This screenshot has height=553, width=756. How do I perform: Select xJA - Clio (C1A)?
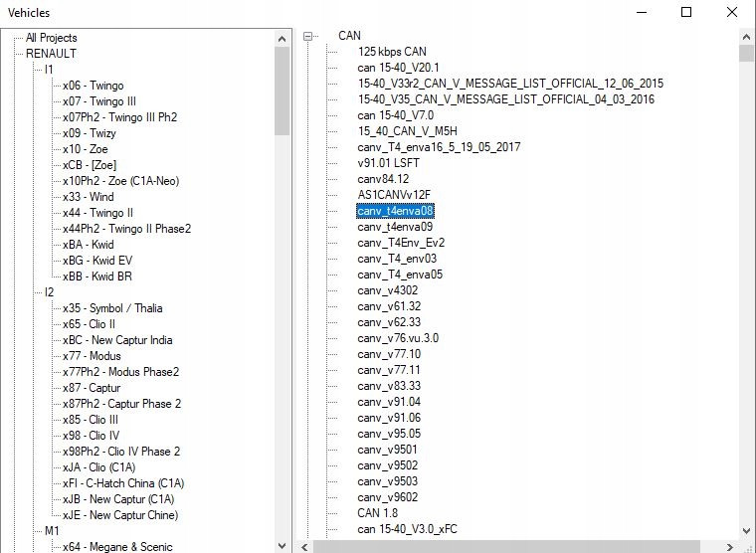point(99,467)
